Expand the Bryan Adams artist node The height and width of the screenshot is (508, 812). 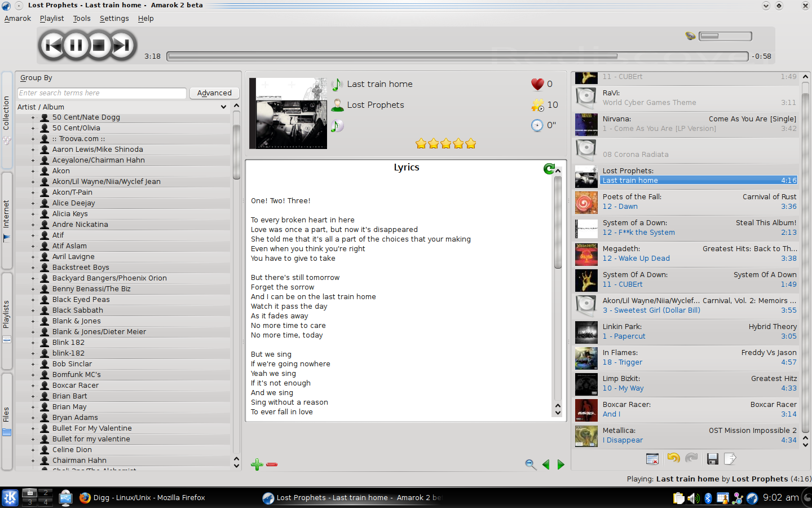pos(33,418)
